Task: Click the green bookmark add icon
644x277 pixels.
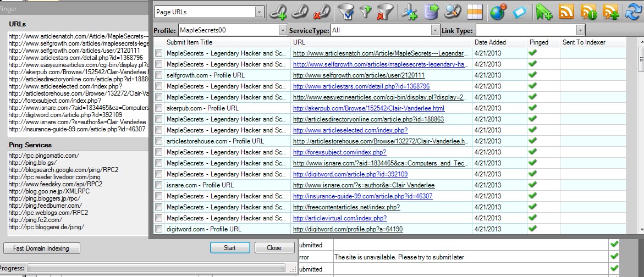Action: coord(544,12)
